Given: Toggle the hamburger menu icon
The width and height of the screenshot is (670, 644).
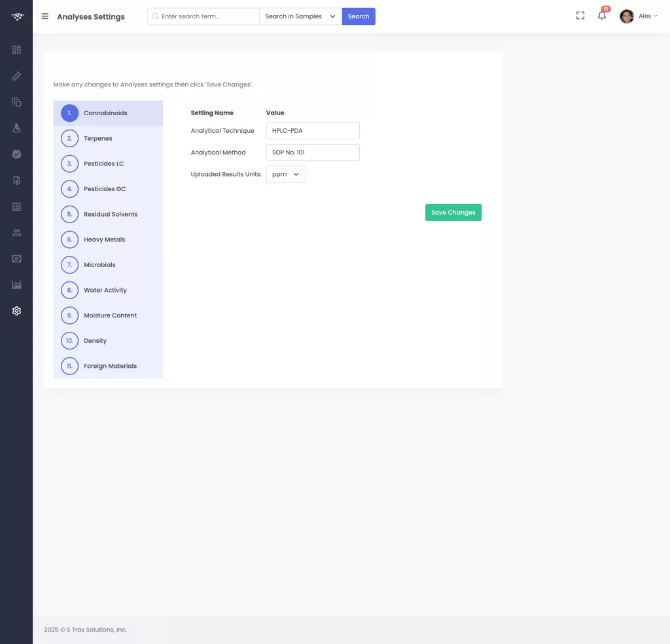Looking at the screenshot, I should click(45, 16).
